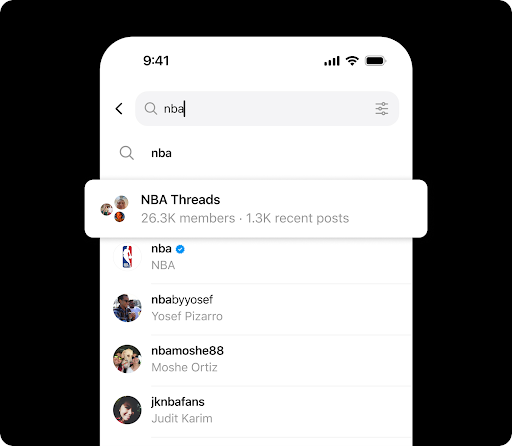
Task: Tap nbamoshe88 profile photo
Action: 127,359
